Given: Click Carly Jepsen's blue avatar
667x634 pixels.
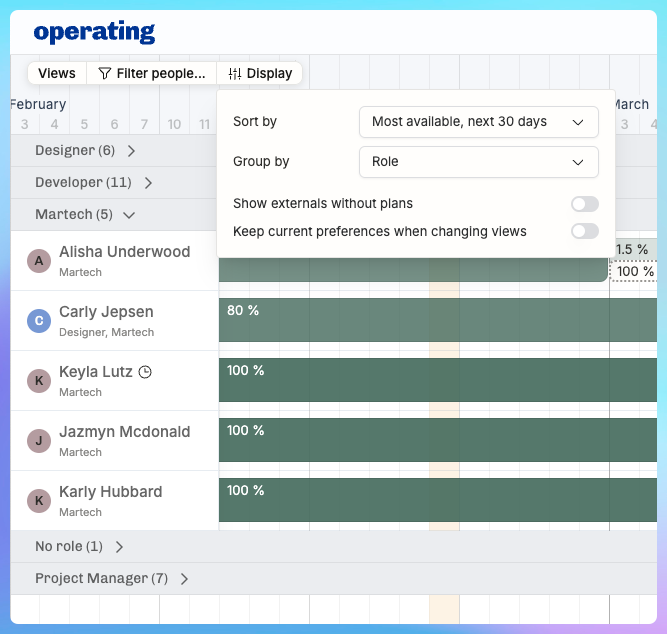Looking at the screenshot, I should click(39, 321).
